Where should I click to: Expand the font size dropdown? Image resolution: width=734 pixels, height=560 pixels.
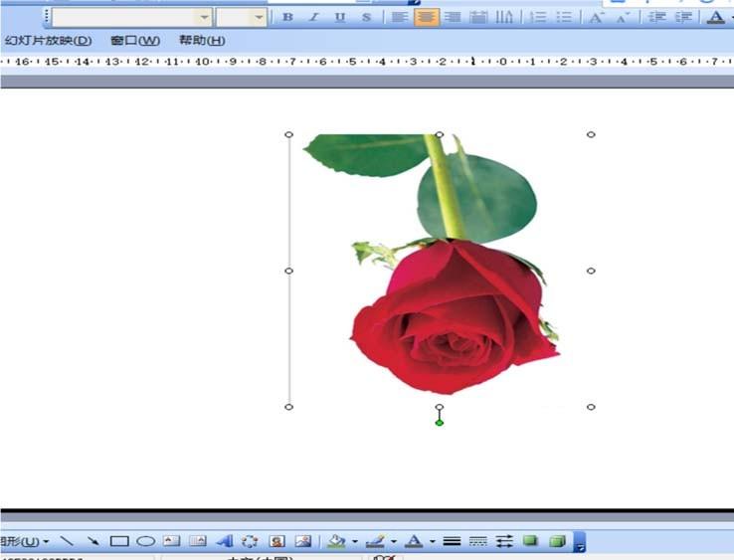pos(259,17)
